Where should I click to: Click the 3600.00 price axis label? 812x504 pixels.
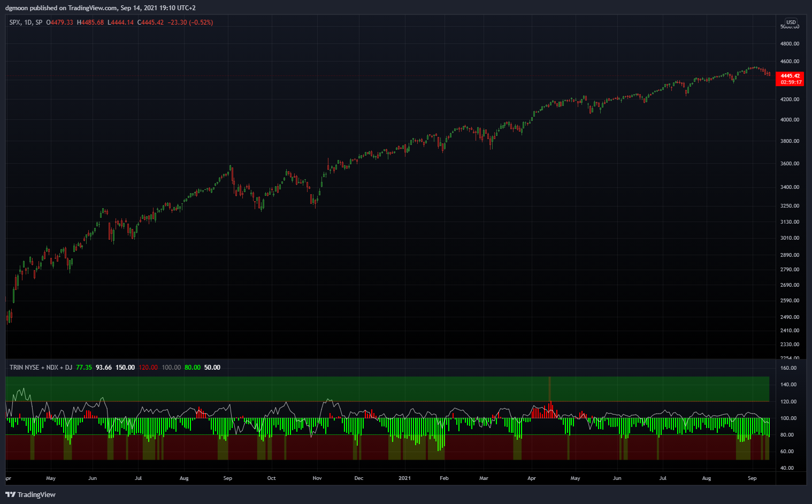[790, 164]
